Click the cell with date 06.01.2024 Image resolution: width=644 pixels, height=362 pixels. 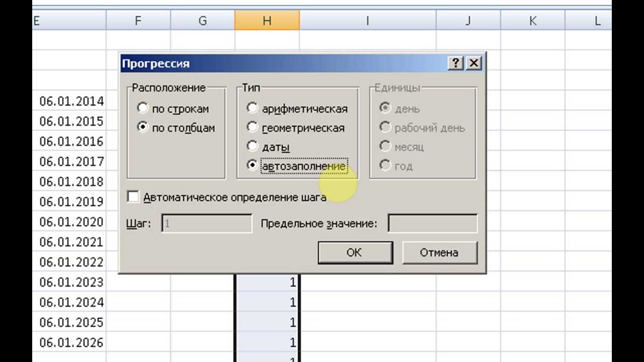[69, 302]
